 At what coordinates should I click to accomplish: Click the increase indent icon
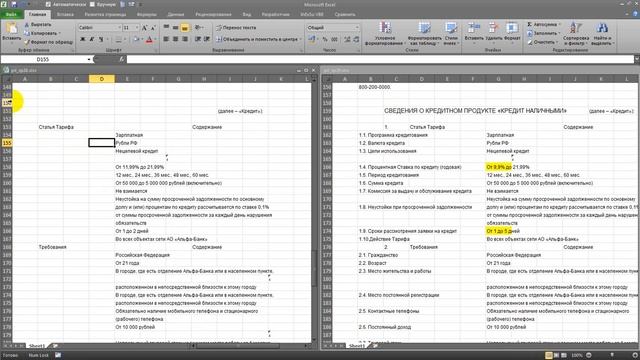click(x=207, y=39)
